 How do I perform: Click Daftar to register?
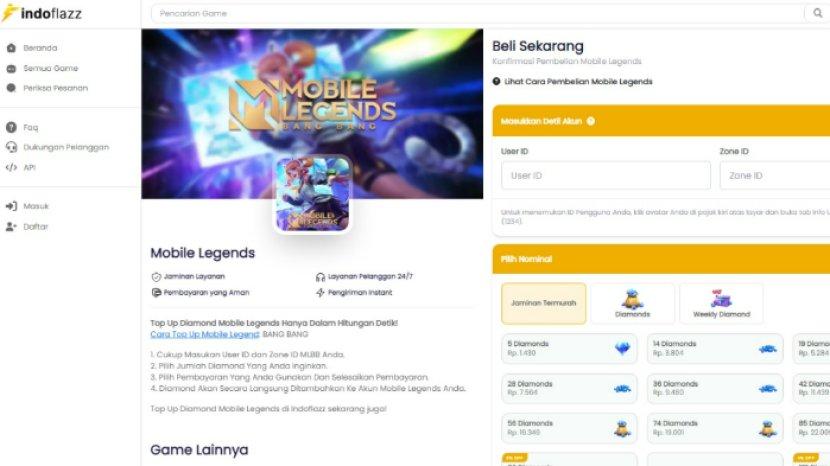click(35, 227)
